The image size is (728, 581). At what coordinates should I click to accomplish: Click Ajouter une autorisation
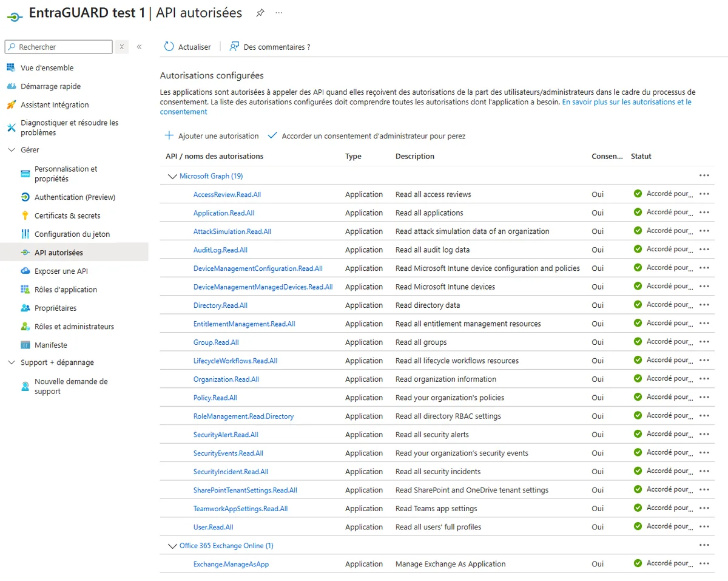212,136
